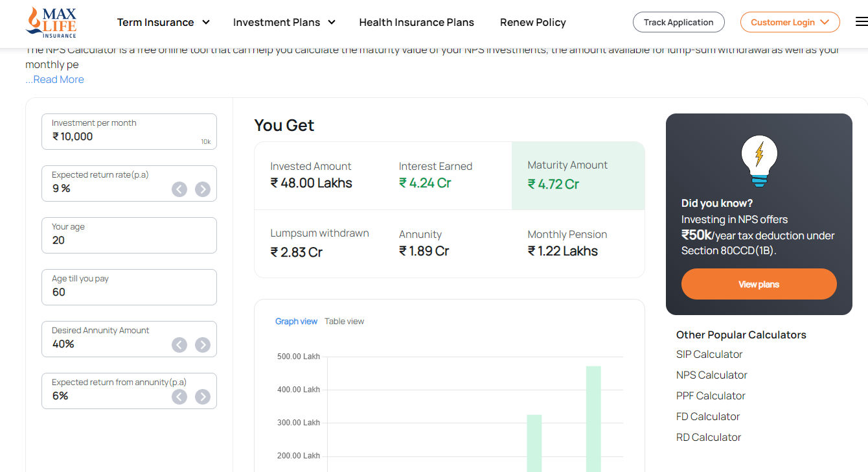
Task: Click the Track Application button
Action: 678,22
